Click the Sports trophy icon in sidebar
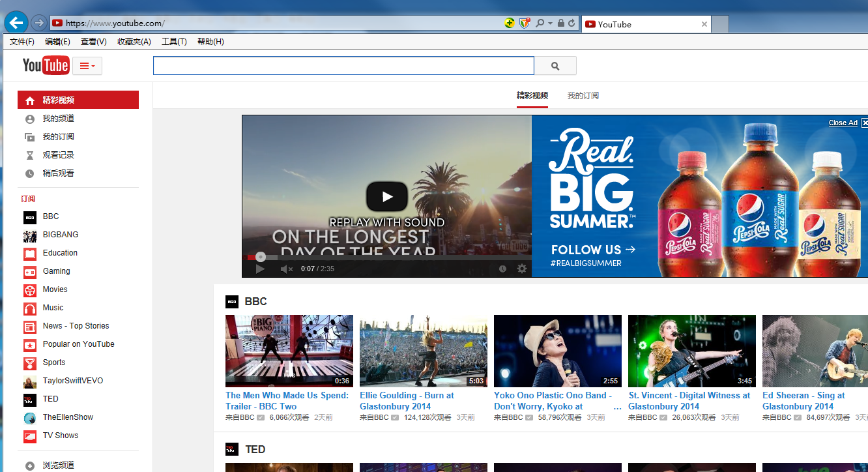 [x=30, y=363]
